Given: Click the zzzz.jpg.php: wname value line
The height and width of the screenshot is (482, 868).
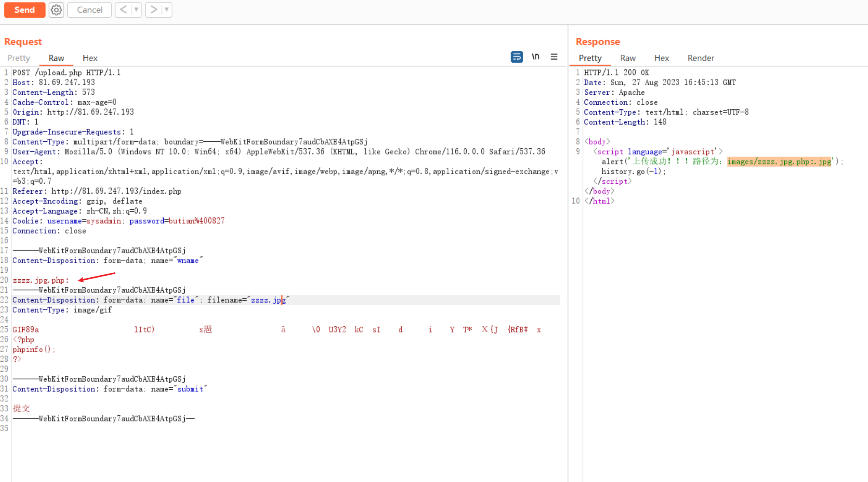Looking at the screenshot, I should pyautogui.click(x=40, y=281).
